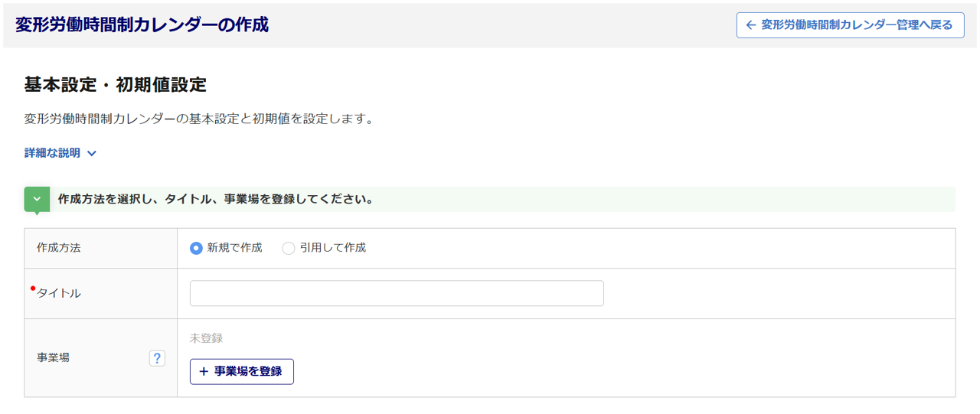Return to 変形労働時間制カレンダー管理 via the button label
The height and width of the screenshot is (414, 980).
coord(857,25)
